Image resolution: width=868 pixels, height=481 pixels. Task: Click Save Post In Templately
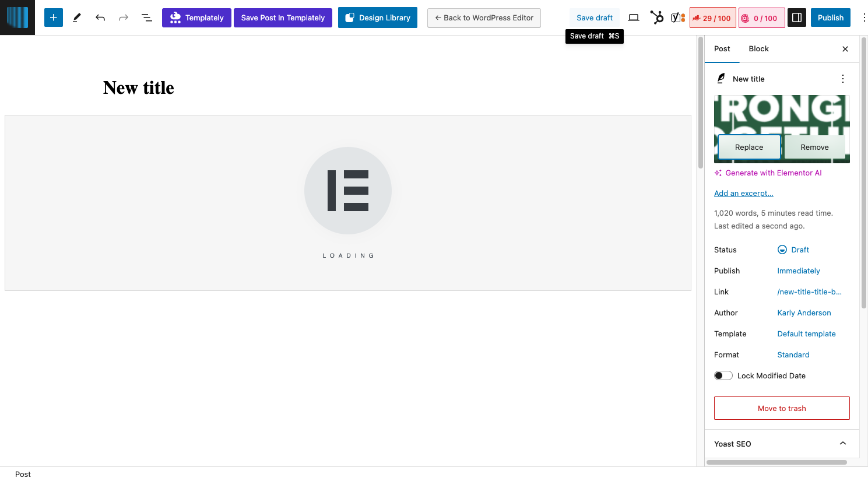pos(283,17)
